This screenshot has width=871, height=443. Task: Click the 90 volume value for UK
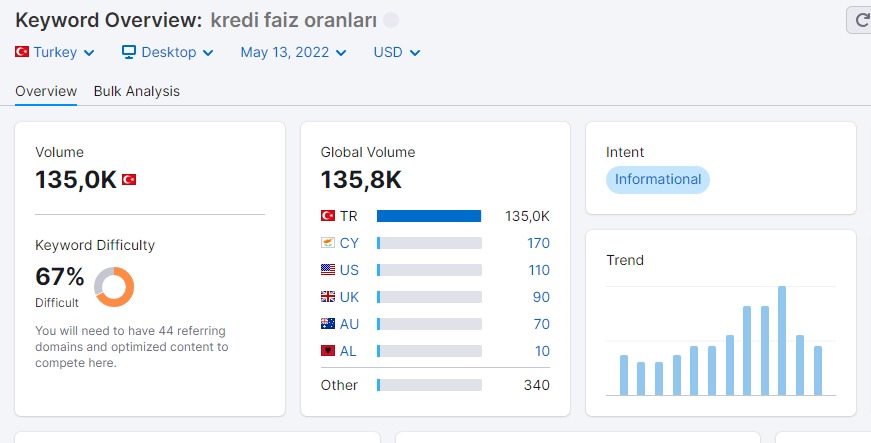point(541,297)
